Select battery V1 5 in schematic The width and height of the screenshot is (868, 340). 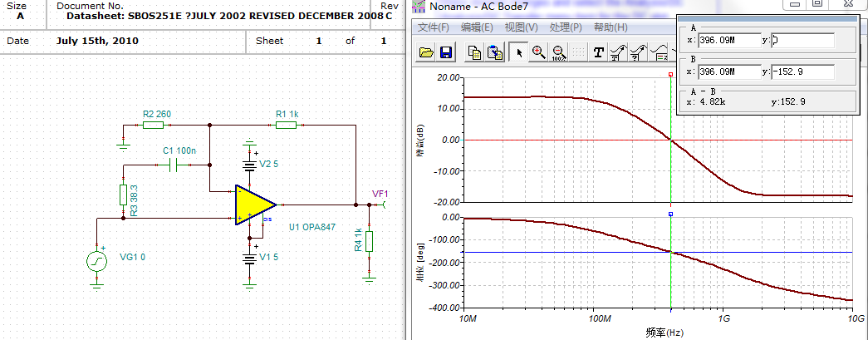[250, 258]
